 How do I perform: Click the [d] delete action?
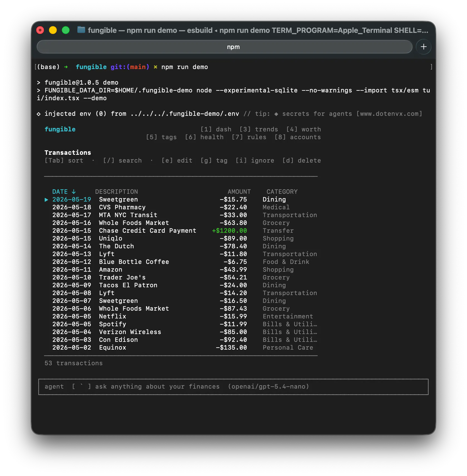(x=302, y=161)
